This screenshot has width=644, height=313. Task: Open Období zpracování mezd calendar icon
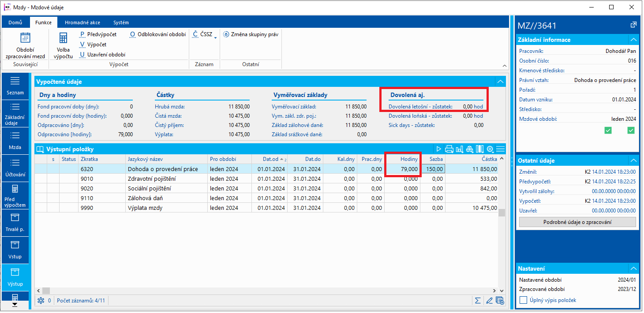coord(25,38)
